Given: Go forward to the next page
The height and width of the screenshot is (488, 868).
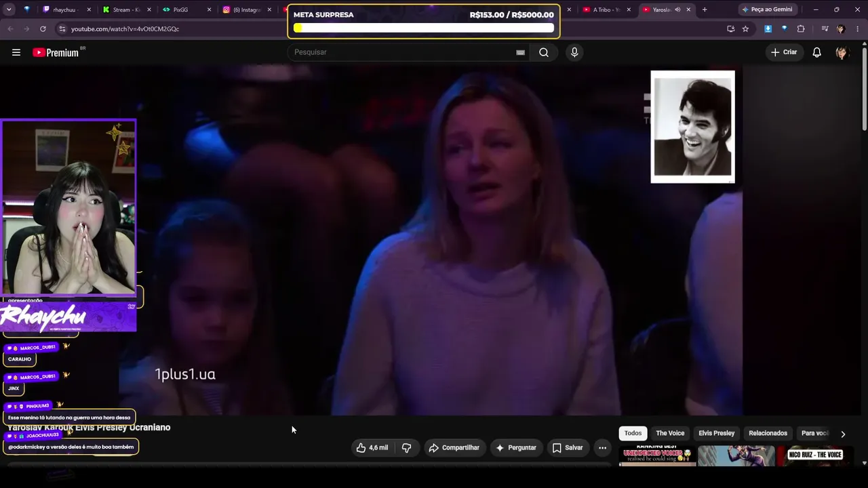Looking at the screenshot, I should pyautogui.click(x=26, y=28).
